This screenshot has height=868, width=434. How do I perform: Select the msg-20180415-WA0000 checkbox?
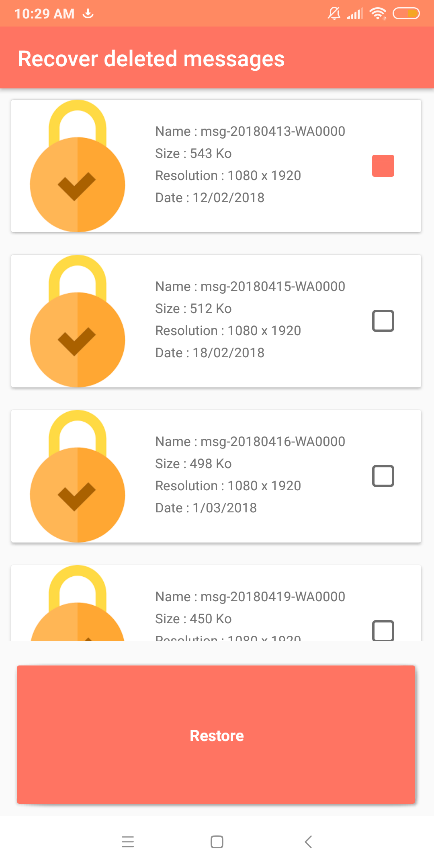pyautogui.click(x=383, y=321)
